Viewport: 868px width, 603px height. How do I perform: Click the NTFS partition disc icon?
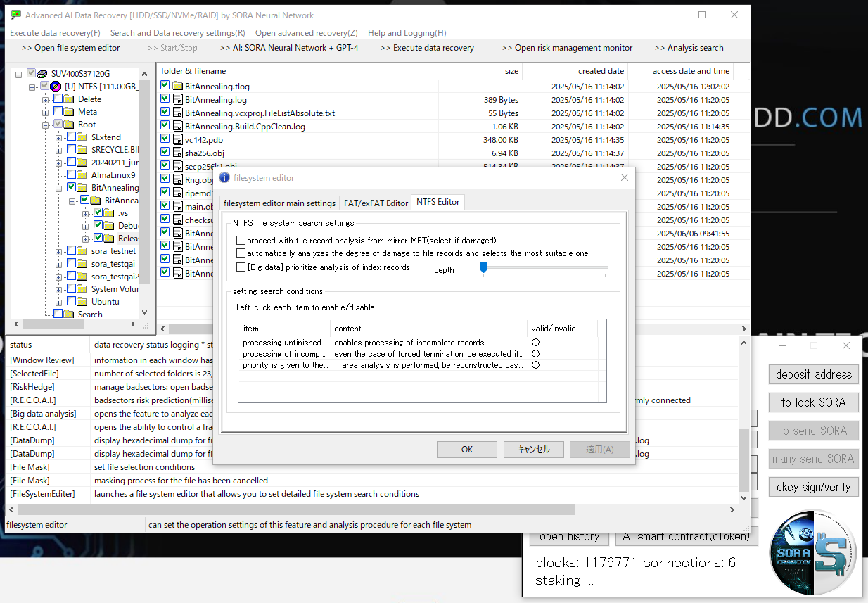(56, 87)
